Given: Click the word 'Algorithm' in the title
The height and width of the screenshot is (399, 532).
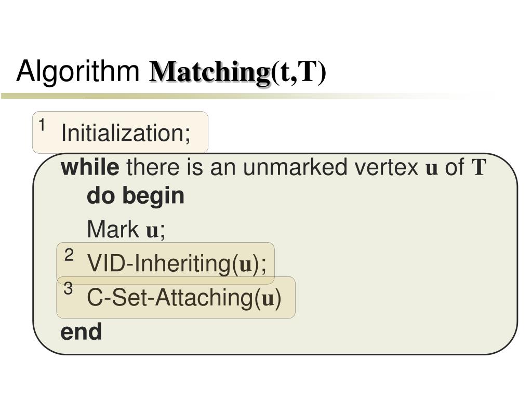Looking at the screenshot, I should click(x=78, y=72).
